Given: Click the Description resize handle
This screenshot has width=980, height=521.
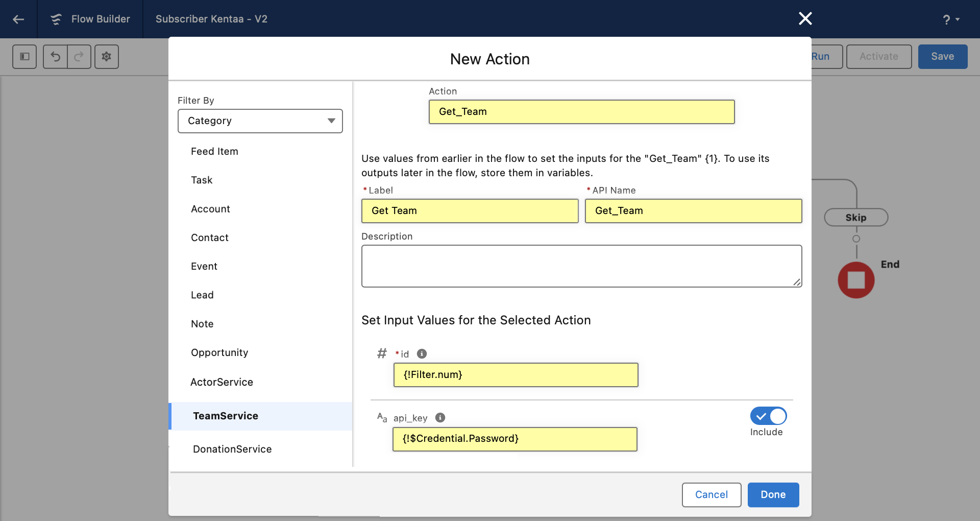Looking at the screenshot, I should pyautogui.click(x=797, y=282).
